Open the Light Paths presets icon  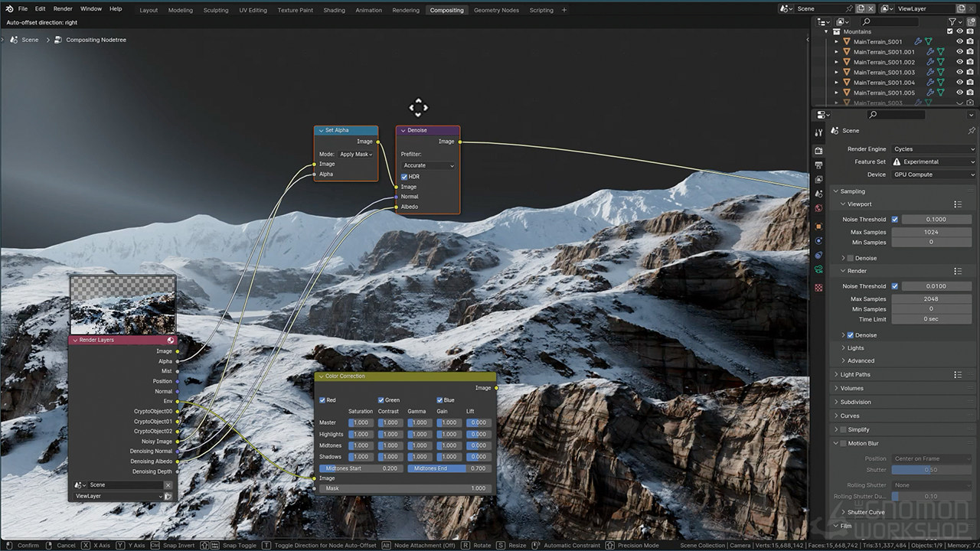pyautogui.click(x=958, y=375)
